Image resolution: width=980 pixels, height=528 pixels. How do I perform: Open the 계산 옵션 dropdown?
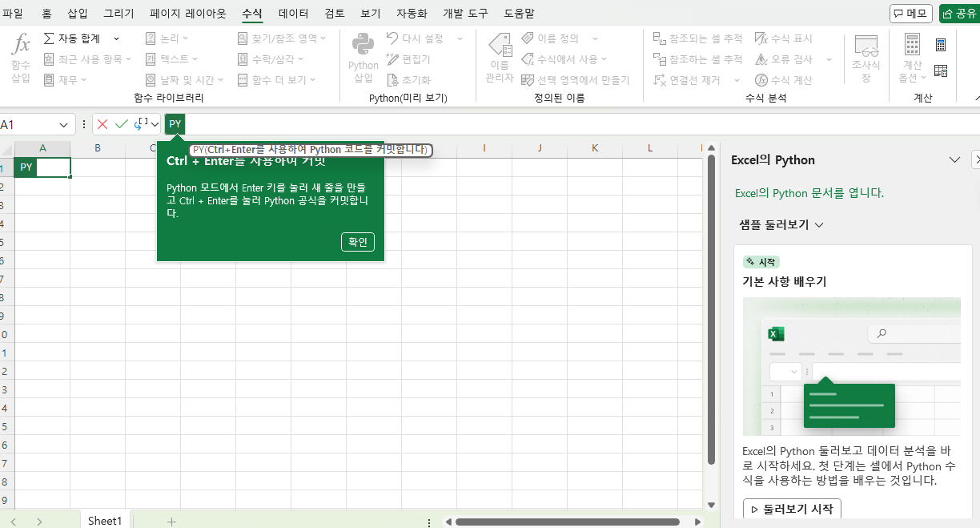click(912, 59)
